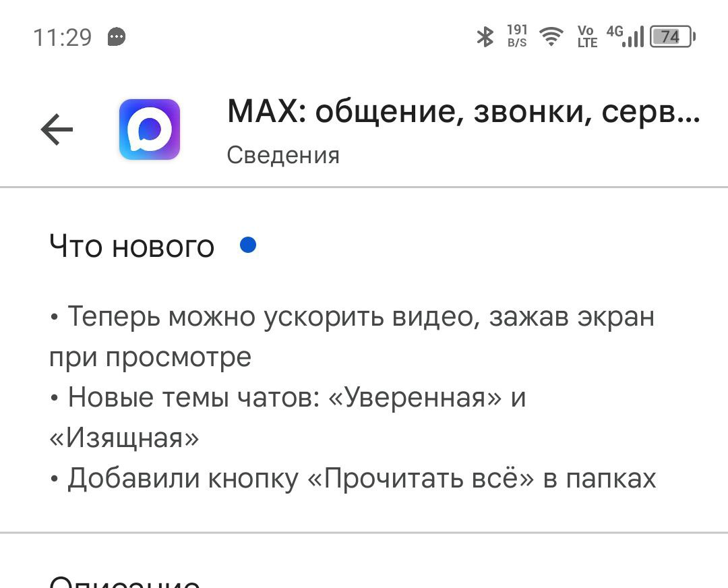The height and width of the screenshot is (588, 728).
Task: Tap the Bluetooth status icon
Action: pos(485,36)
